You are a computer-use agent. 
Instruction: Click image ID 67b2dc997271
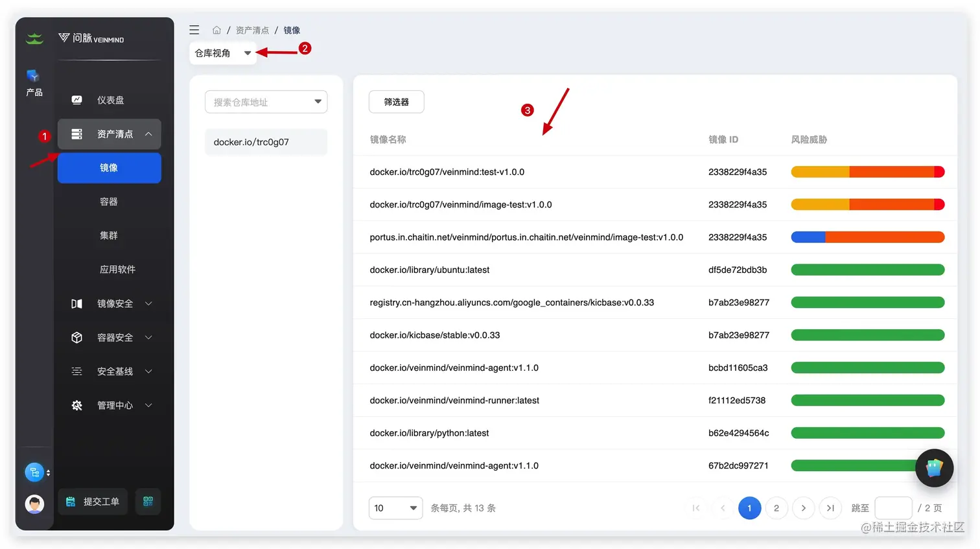(738, 465)
